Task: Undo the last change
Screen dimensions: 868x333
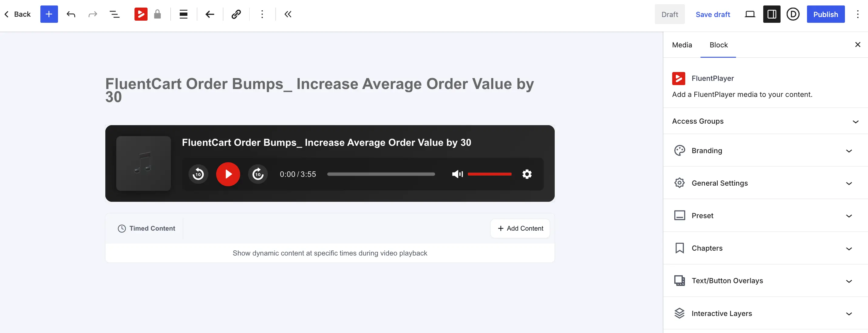Action: (71, 14)
